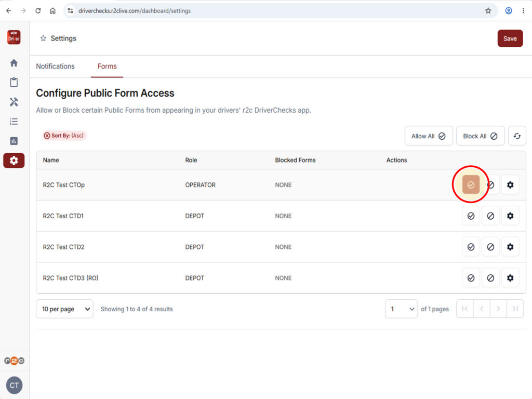The image size is (532, 399).
Task: Open the reports chart sidebar icon
Action: pyautogui.click(x=14, y=141)
